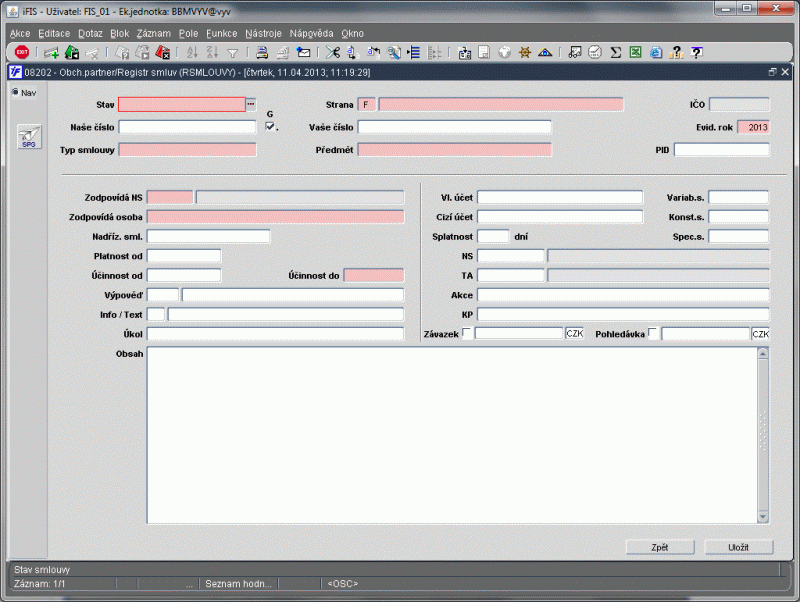Click the Typ smlouvy input field
Screen dimensions: 800x602
pos(187,149)
